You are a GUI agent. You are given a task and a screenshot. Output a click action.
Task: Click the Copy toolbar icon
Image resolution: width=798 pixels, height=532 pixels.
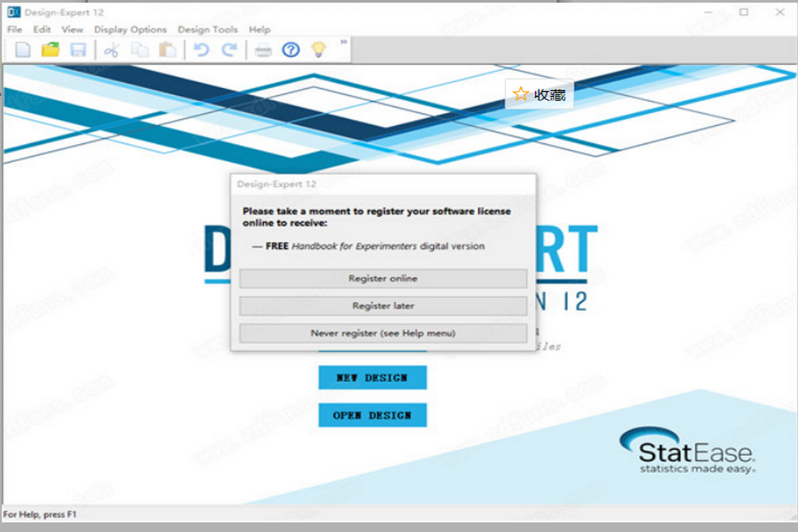pyautogui.click(x=141, y=49)
